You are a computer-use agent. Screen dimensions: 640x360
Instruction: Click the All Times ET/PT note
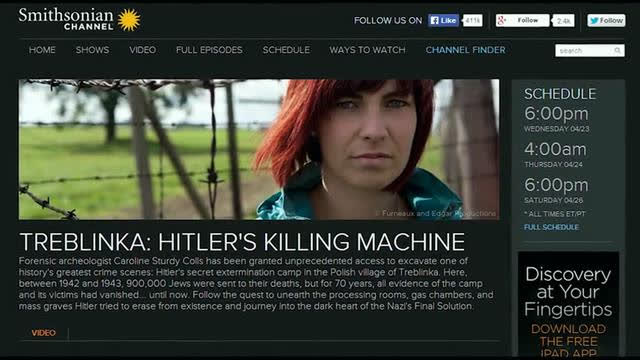click(555, 214)
